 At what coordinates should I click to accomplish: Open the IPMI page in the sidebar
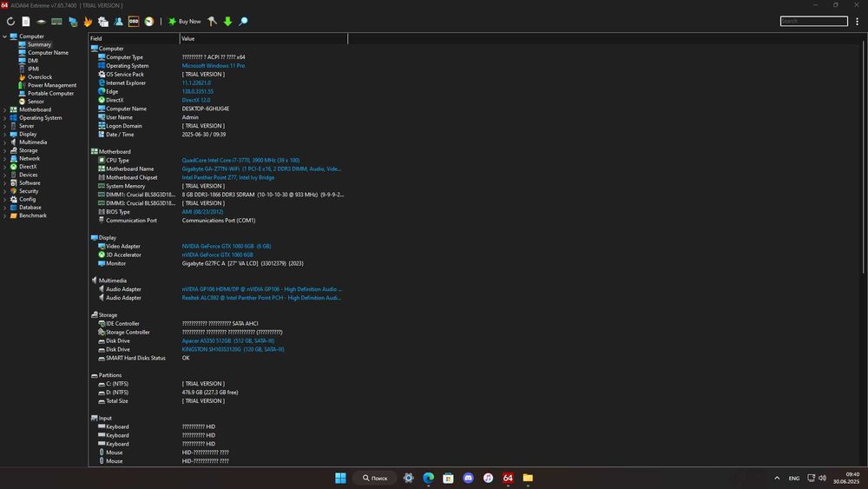(x=33, y=69)
